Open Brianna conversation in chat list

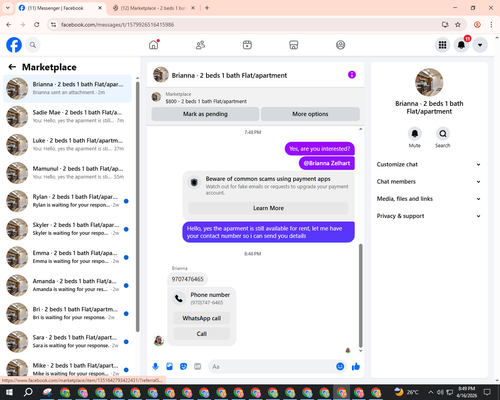point(67,88)
